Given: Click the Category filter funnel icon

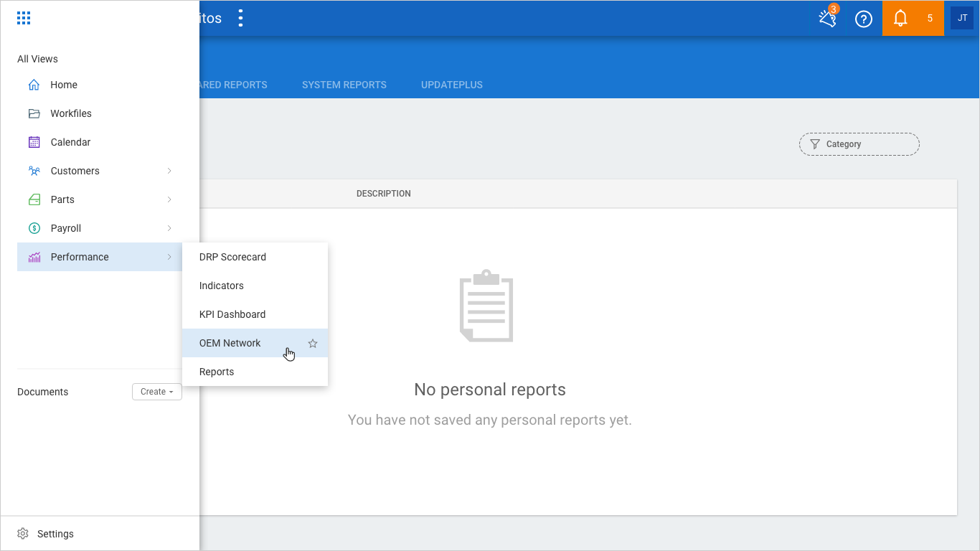Looking at the screenshot, I should (815, 144).
